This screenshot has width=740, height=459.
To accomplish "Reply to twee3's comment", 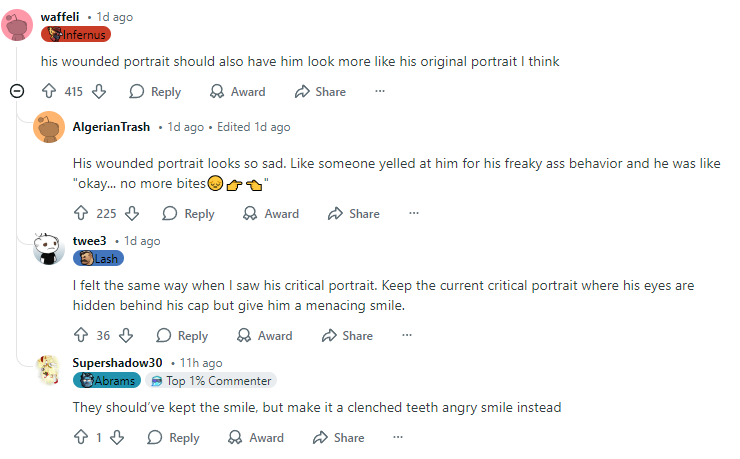I will point(181,336).
